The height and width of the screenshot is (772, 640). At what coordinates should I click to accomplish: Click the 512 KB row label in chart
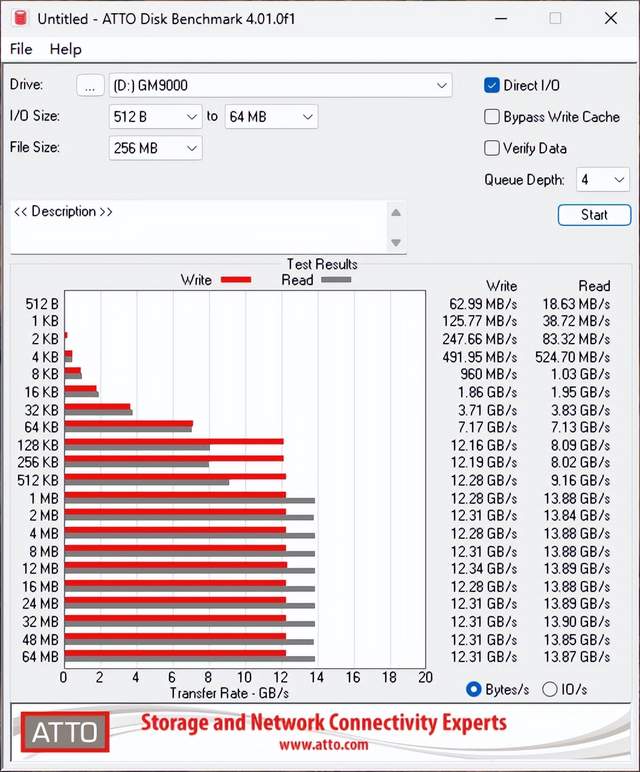pyautogui.click(x=38, y=481)
